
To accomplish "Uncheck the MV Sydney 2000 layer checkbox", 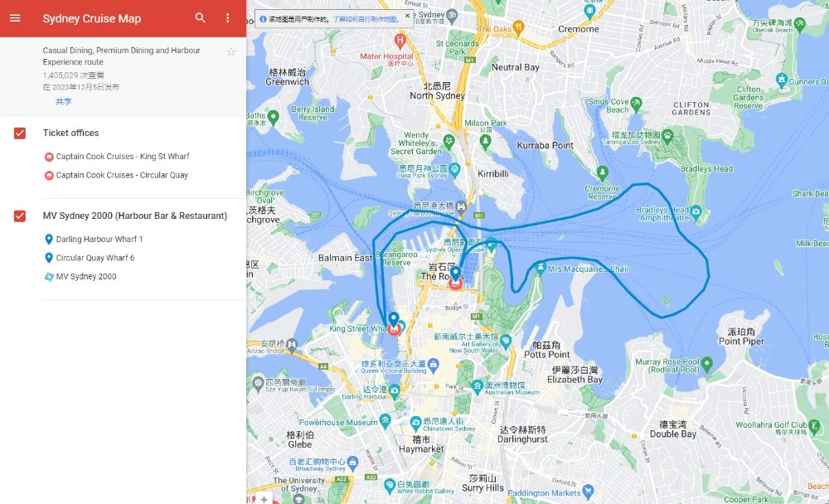I will 20,216.
